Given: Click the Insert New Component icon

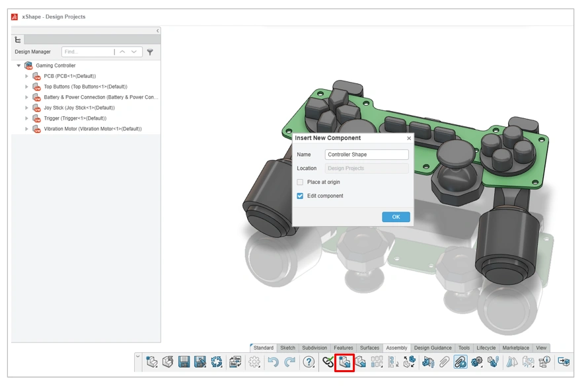Looking at the screenshot, I should pyautogui.click(x=344, y=362).
